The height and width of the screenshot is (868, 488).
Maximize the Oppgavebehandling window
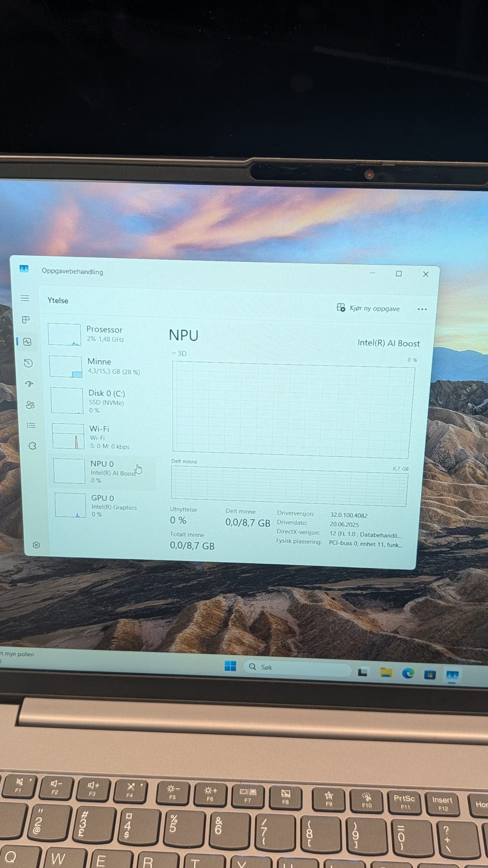click(x=399, y=274)
